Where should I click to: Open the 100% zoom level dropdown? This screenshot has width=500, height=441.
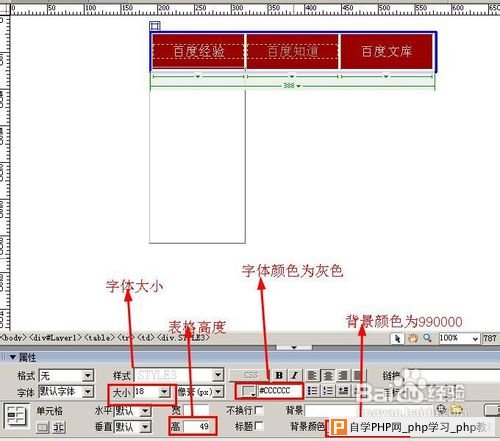pos(475,339)
